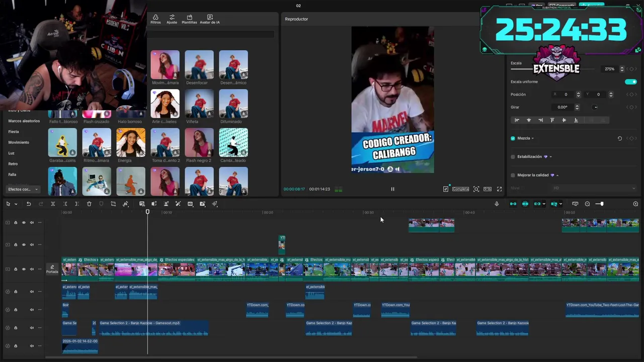Expand the Mezcla section arrow
Viewport: 644px width, 362px height.
532,138
